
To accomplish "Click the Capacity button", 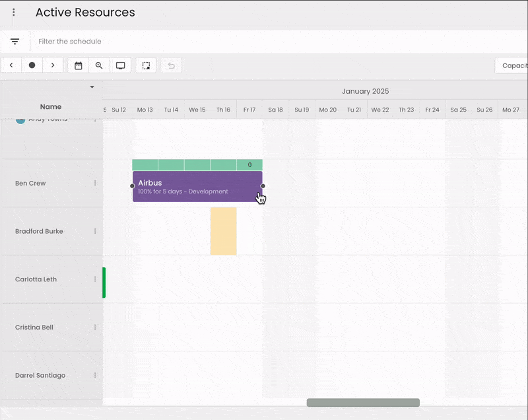I will click(x=513, y=65).
